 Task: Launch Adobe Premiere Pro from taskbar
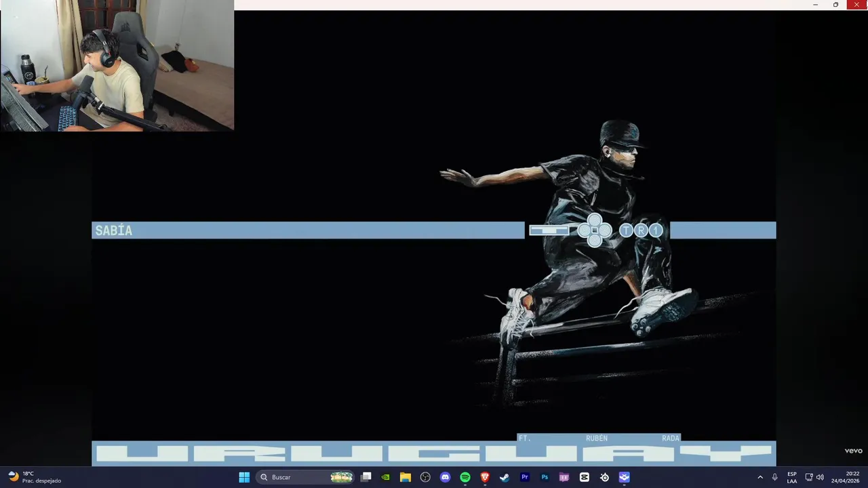(x=524, y=477)
